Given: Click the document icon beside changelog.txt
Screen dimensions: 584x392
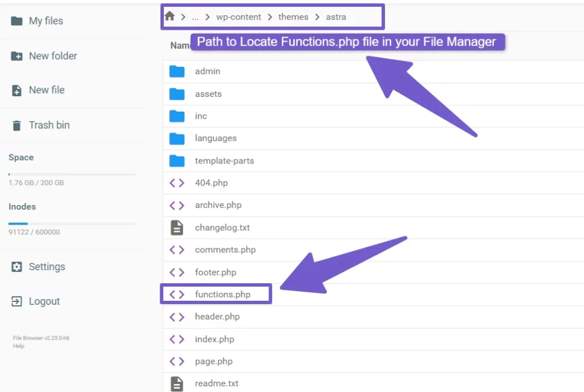Looking at the screenshot, I should point(177,227).
